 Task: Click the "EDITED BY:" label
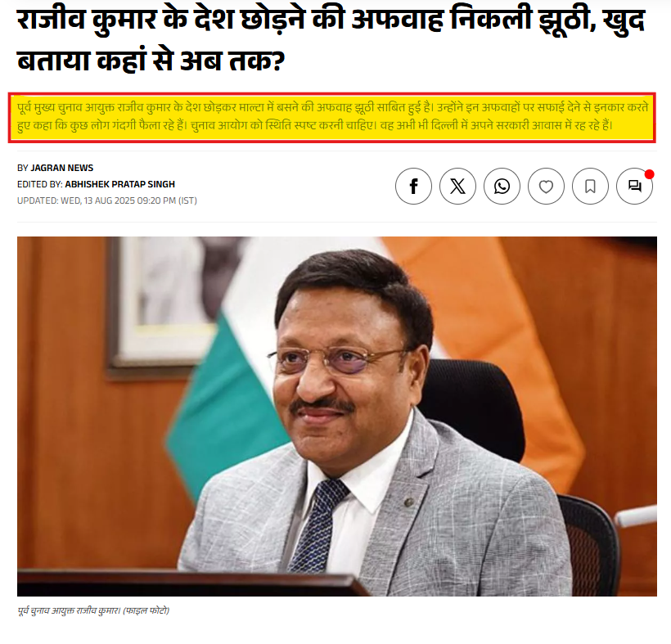click(x=40, y=184)
